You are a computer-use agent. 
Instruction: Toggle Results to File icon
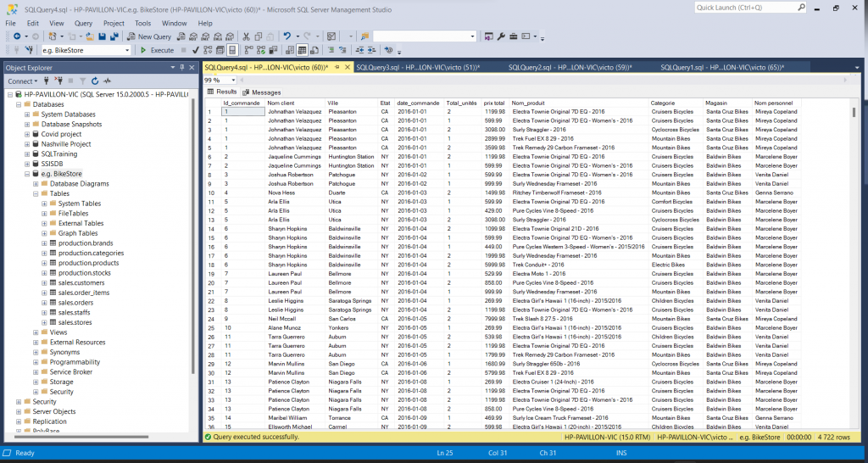pyautogui.click(x=314, y=50)
